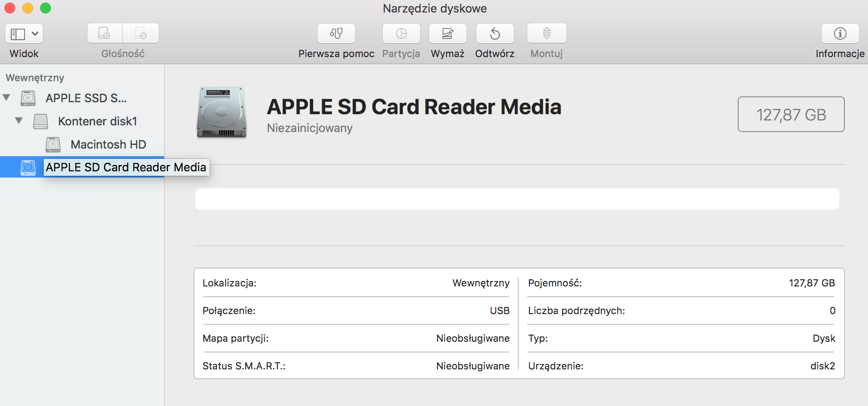Click the yellow minimize window button

[x=28, y=8]
